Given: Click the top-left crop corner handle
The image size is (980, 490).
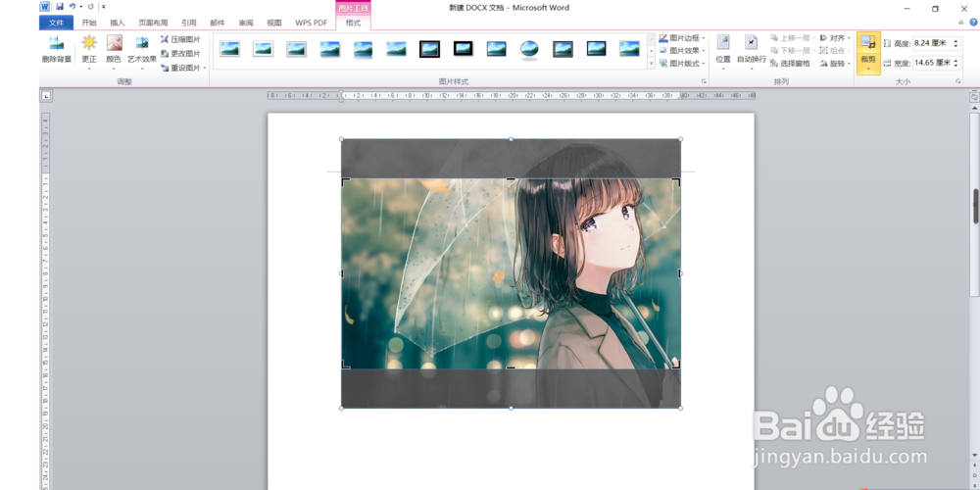Looking at the screenshot, I should [345, 181].
